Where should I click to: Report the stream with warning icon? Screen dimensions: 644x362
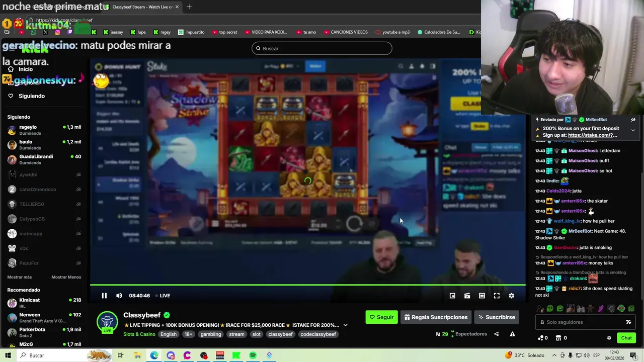pos(512,334)
